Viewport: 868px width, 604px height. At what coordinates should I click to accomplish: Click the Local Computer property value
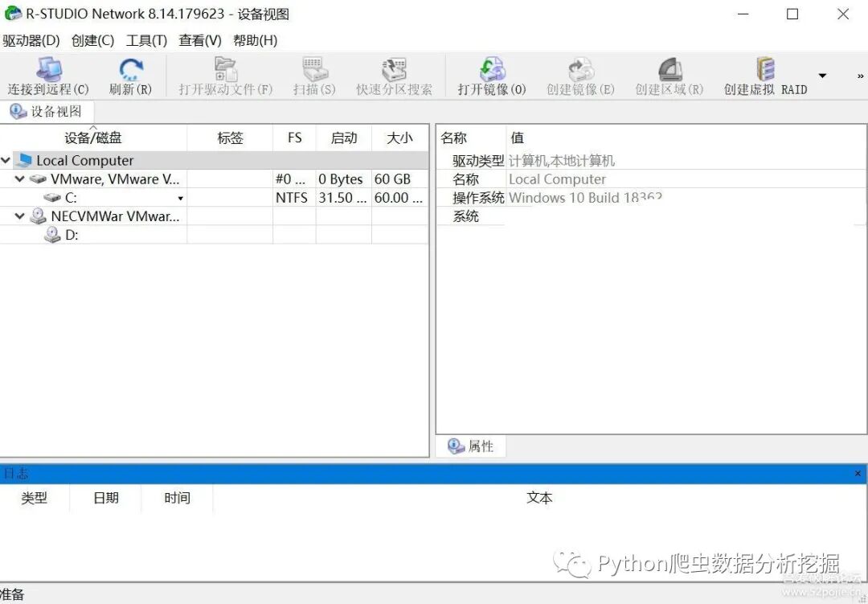click(557, 179)
